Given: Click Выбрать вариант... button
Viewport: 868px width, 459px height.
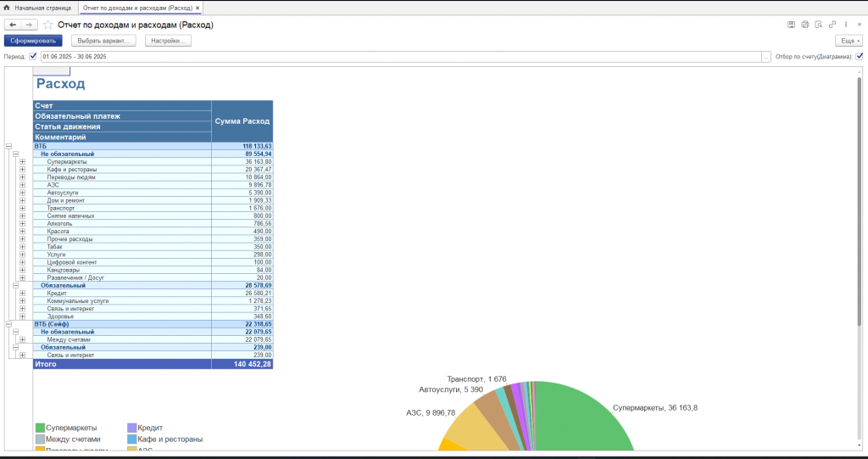Looking at the screenshot, I should [103, 41].
